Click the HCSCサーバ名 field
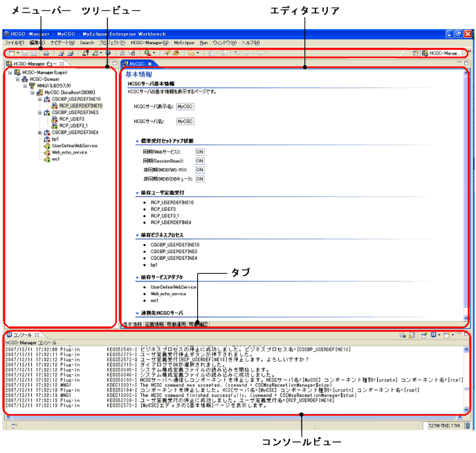This screenshot has height=453, width=476. [x=185, y=121]
